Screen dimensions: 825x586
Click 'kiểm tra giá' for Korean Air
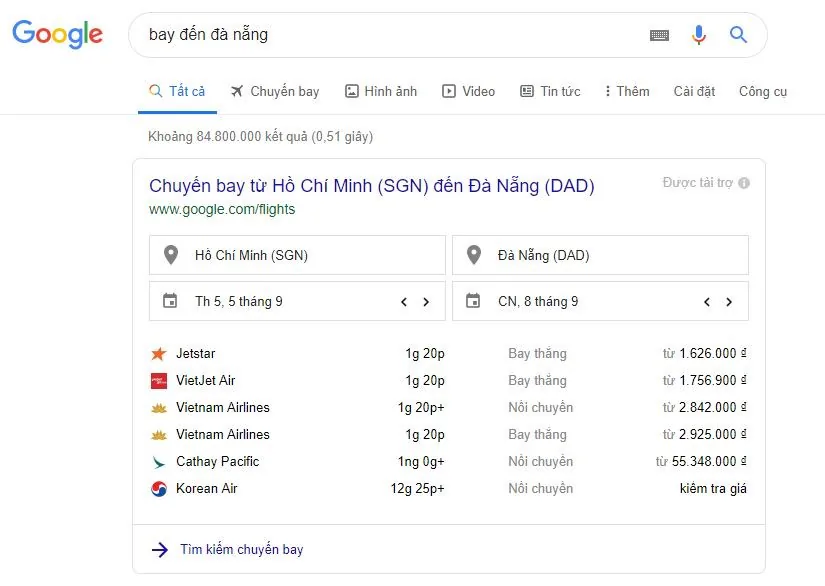[x=713, y=489]
